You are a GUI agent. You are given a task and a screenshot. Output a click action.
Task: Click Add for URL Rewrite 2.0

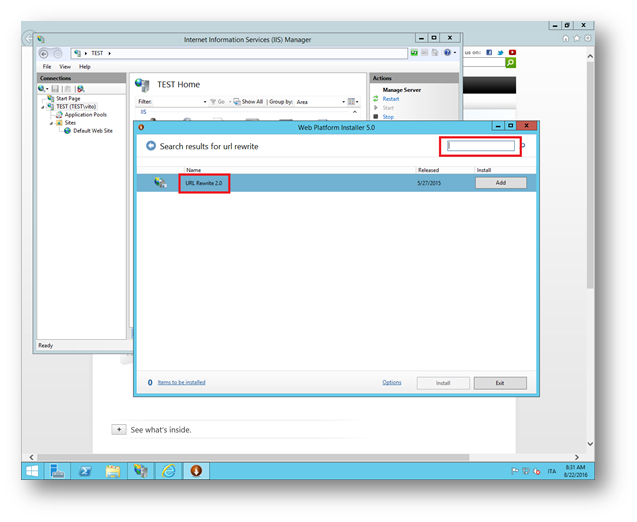[x=501, y=183]
